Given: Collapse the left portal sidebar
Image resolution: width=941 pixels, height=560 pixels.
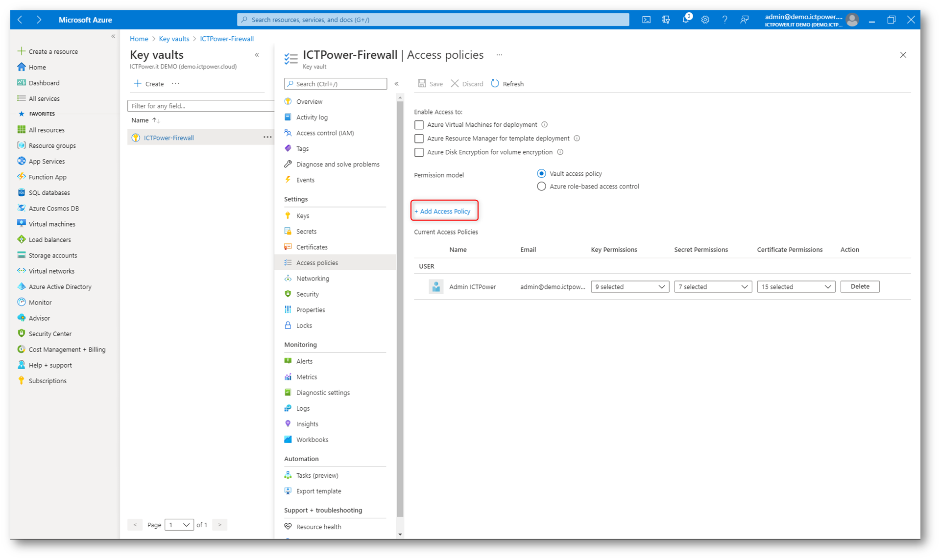Looking at the screenshot, I should 113,36.
